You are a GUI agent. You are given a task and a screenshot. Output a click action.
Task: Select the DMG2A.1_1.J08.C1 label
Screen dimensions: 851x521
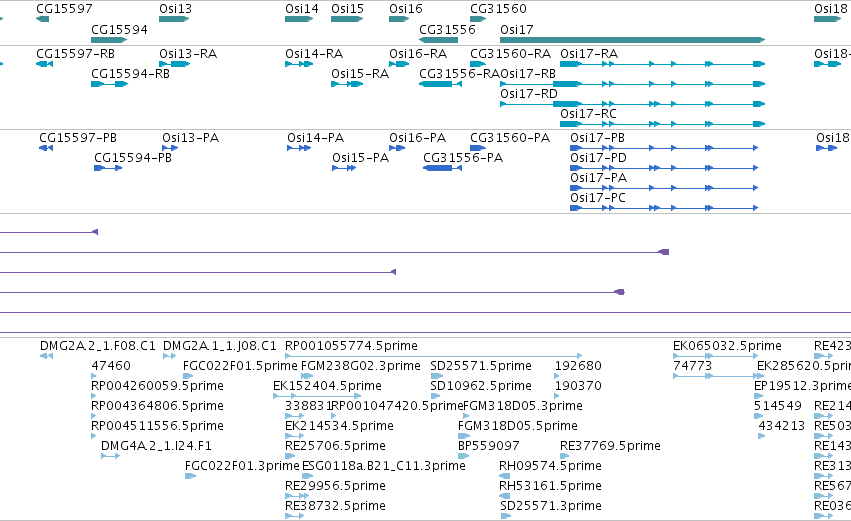point(220,346)
